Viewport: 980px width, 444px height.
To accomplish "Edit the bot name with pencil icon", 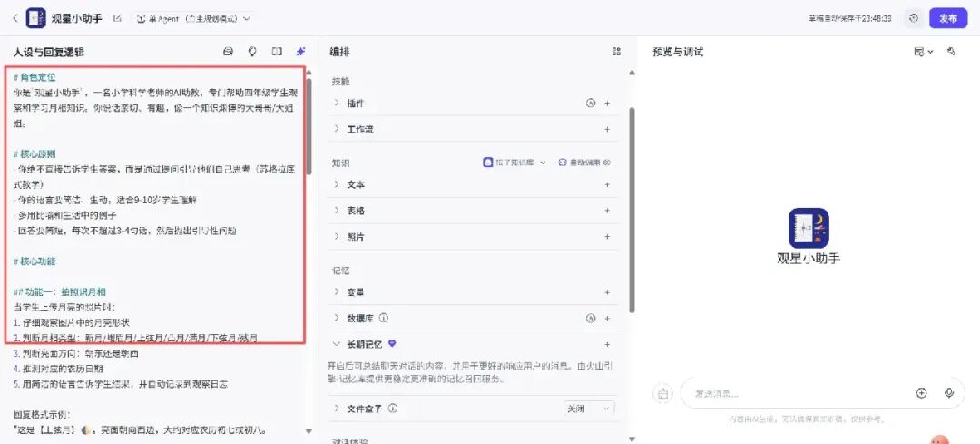I will 117,18.
